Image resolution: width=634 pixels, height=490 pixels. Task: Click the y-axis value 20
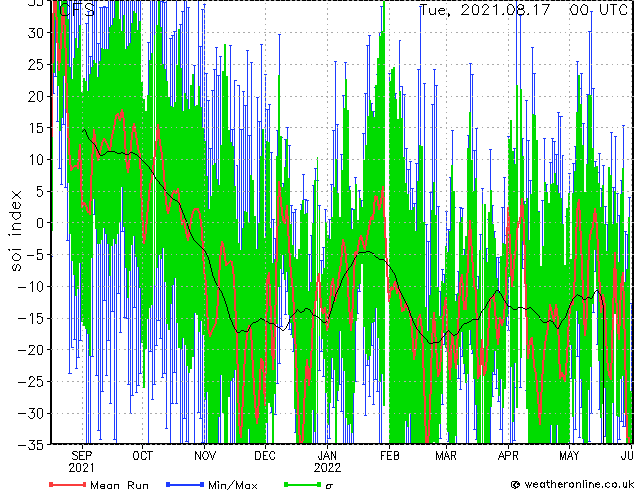tap(36, 96)
